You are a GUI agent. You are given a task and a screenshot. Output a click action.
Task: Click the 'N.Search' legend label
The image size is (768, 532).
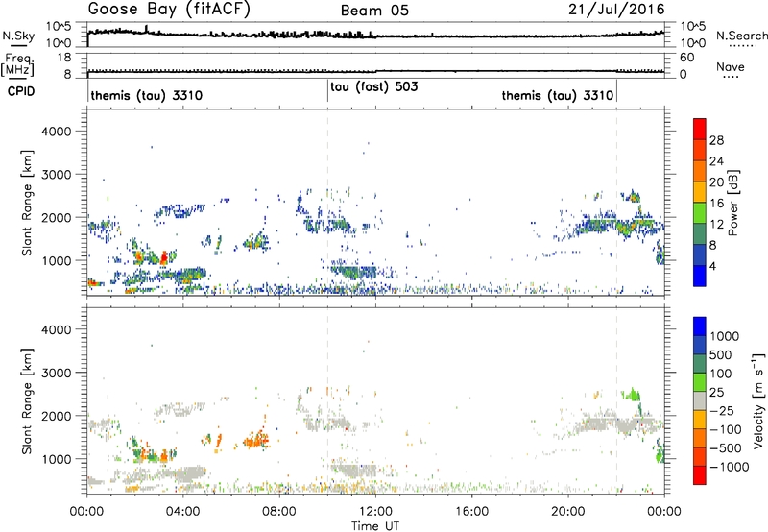click(x=741, y=36)
